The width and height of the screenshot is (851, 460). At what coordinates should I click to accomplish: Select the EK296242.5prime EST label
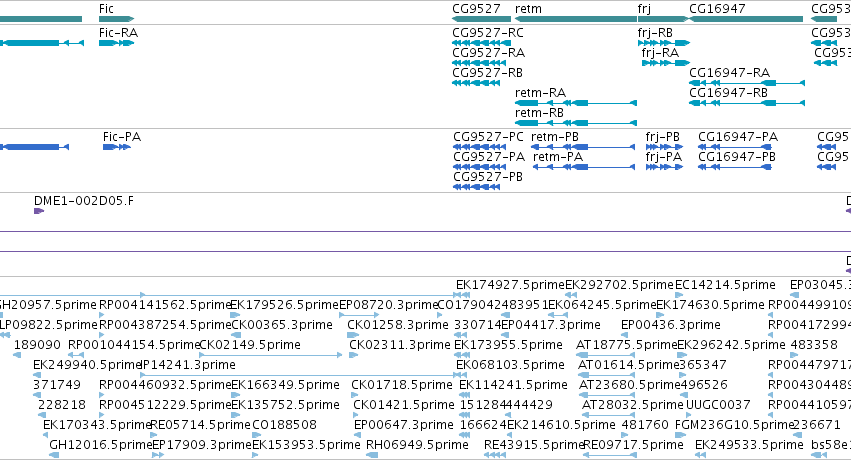731,345
